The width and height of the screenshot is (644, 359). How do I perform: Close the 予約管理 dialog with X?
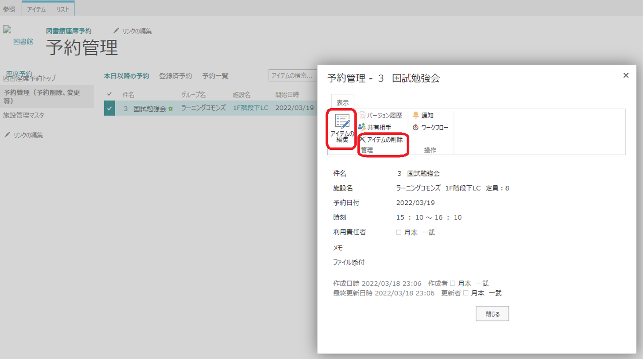click(x=626, y=75)
